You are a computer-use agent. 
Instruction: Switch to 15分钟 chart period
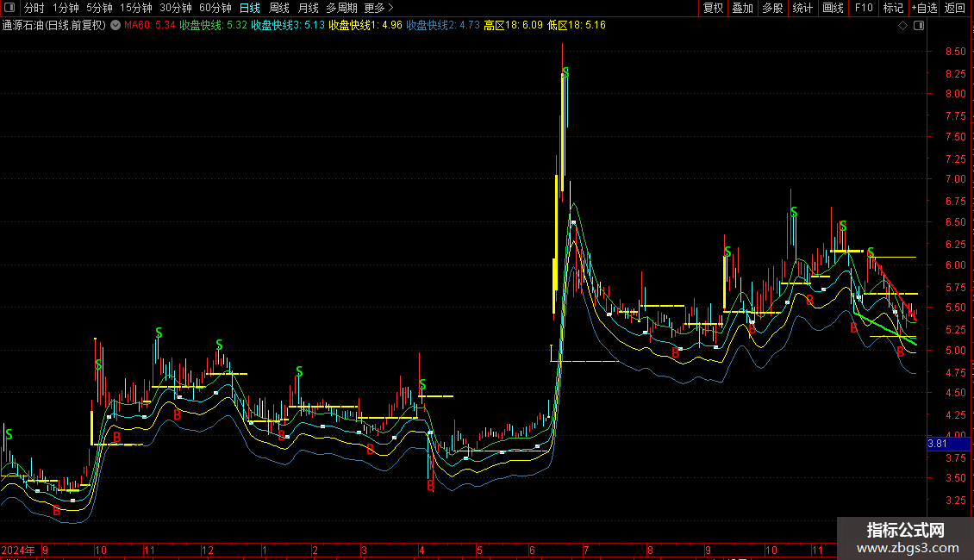135,8
